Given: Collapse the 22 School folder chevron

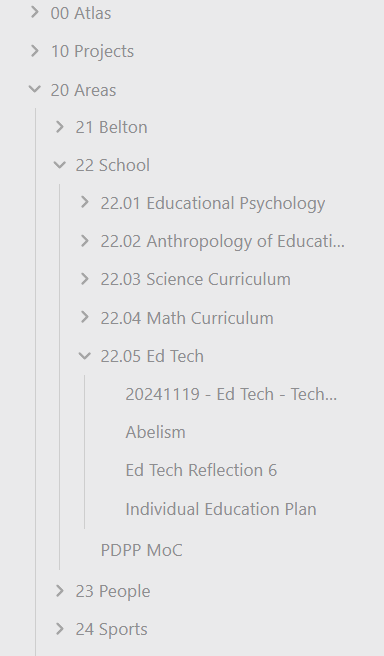Looking at the screenshot, I should tap(60, 165).
